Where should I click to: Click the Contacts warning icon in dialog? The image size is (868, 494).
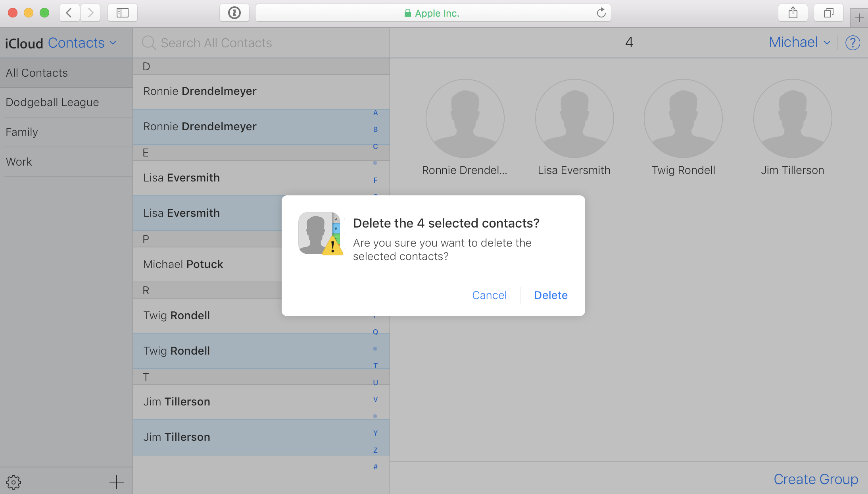(321, 233)
